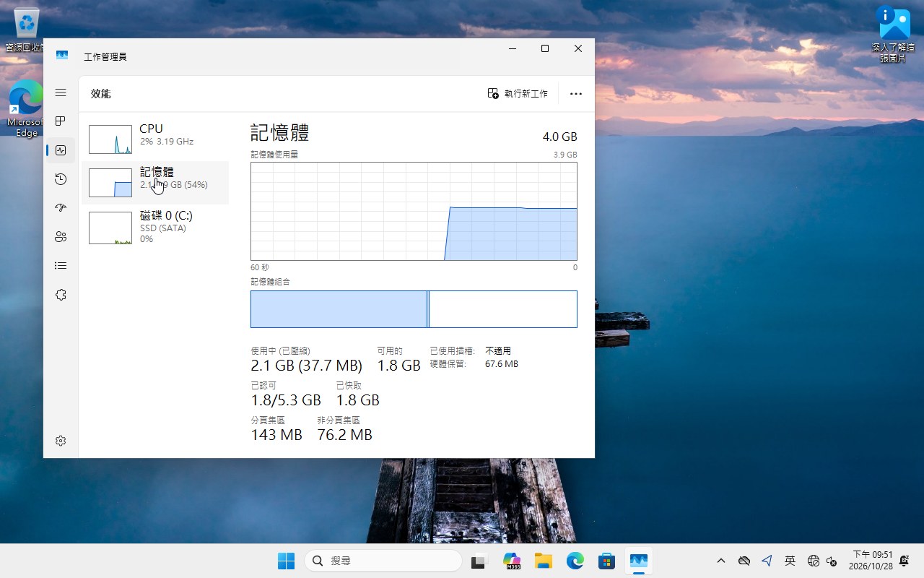Click the 執行新工作 run new task button

tap(518, 94)
